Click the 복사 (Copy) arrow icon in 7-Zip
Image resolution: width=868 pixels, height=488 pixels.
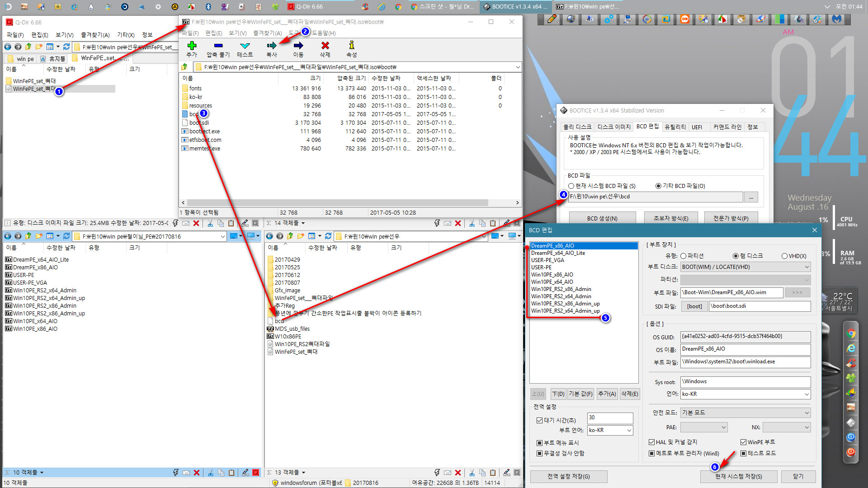click(x=272, y=46)
